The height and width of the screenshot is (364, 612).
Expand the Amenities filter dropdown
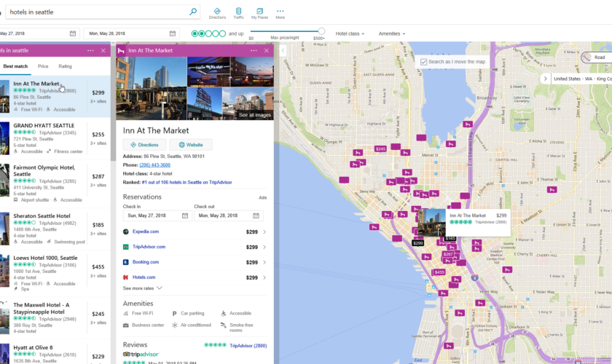tap(392, 33)
